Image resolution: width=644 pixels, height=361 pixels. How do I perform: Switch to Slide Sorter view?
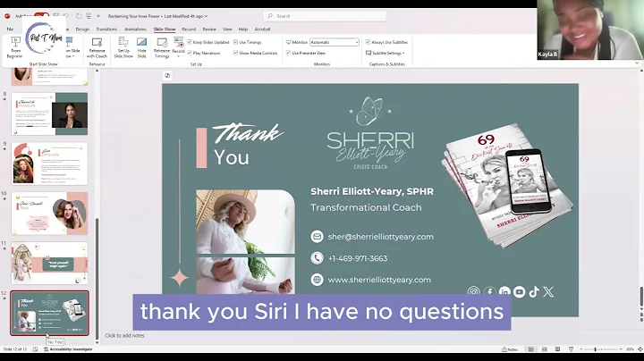(545, 349)
